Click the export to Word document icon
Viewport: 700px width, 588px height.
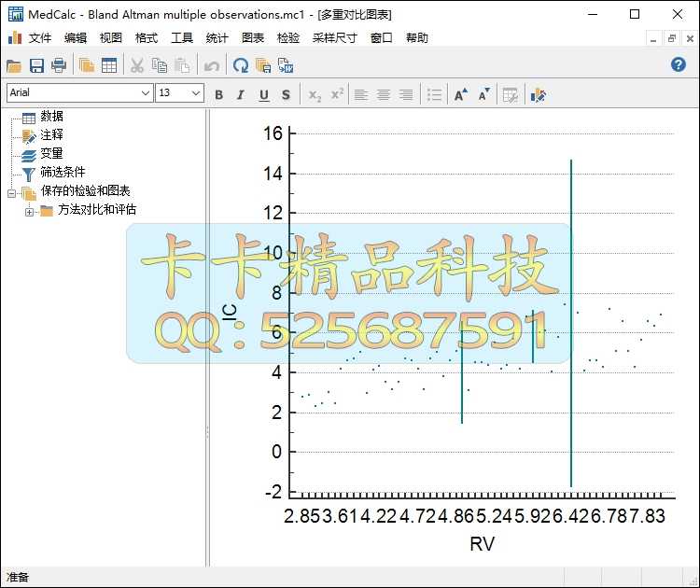click(x=286, y=66)
